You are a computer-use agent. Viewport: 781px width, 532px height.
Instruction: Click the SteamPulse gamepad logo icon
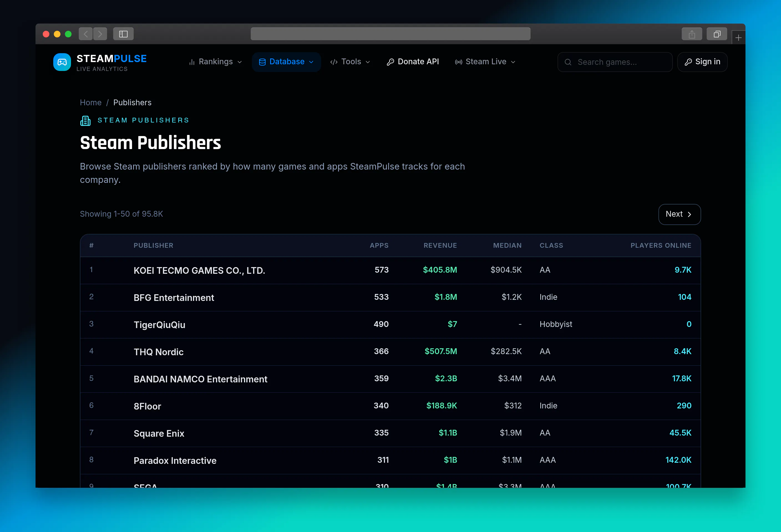pos(62,62)
